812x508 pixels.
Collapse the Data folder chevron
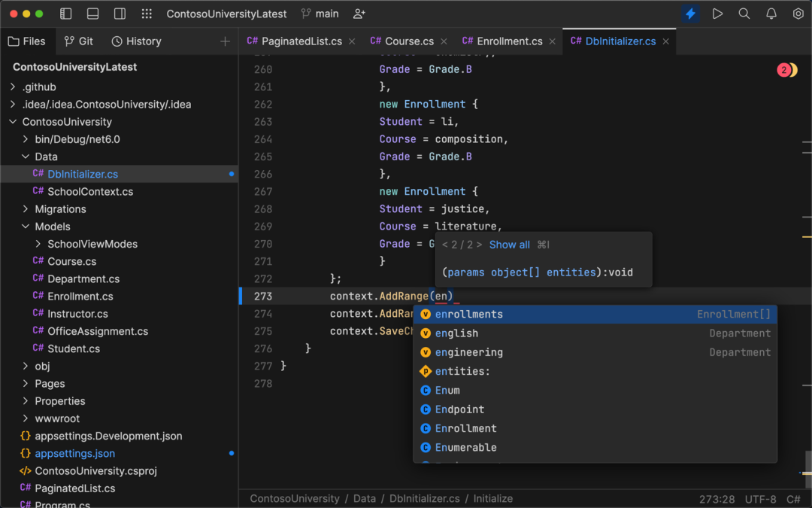pyautogui.click(x=26, y=157)
